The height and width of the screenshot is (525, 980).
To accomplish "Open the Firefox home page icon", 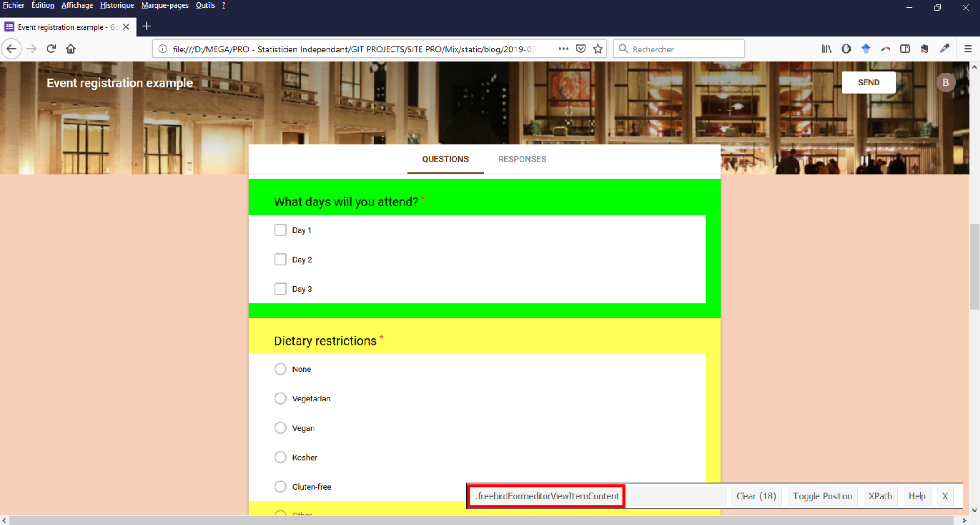I will click(x=70, y=49).
